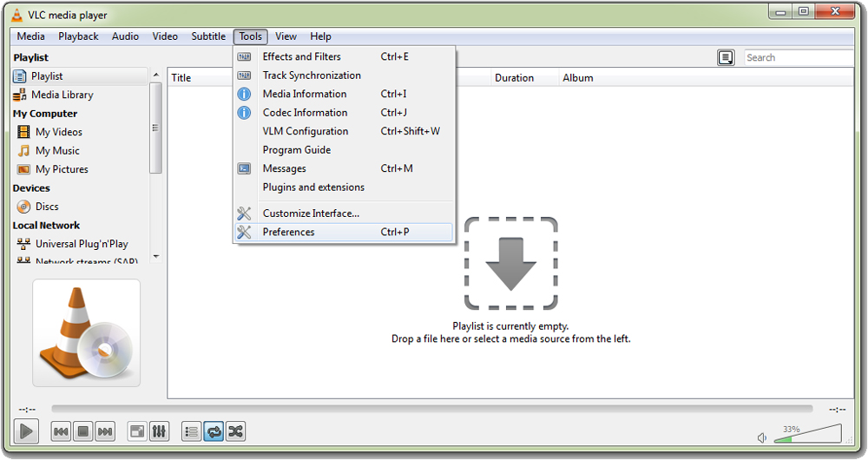
Task: Open the Video menu
Action: coord(165,36)
